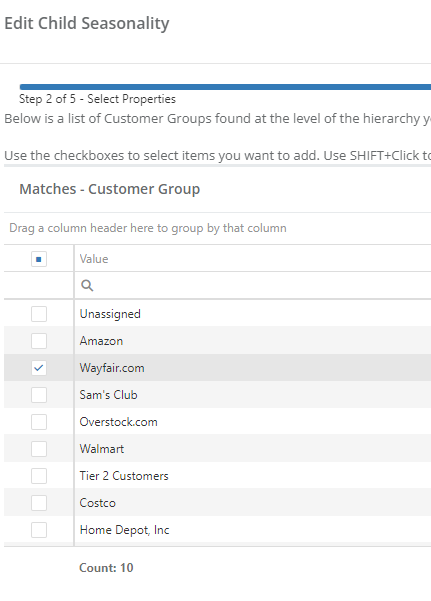This screenshot has width=431, height=601.
Task: Check the Overstock.com row checkbox
Action: (39, 422)
